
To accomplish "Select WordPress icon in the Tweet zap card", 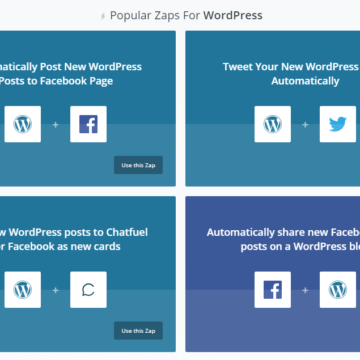I will tap(273, 124).
